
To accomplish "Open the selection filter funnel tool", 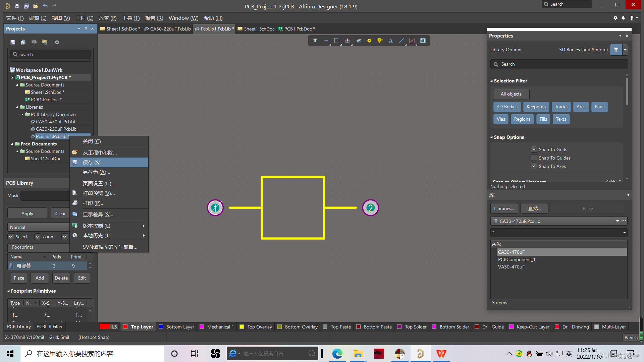I will (315, 41).
